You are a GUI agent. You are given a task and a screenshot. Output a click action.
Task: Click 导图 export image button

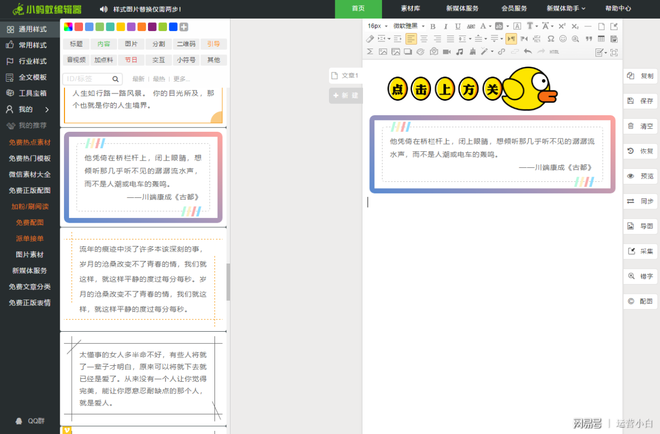coord(640,226)
